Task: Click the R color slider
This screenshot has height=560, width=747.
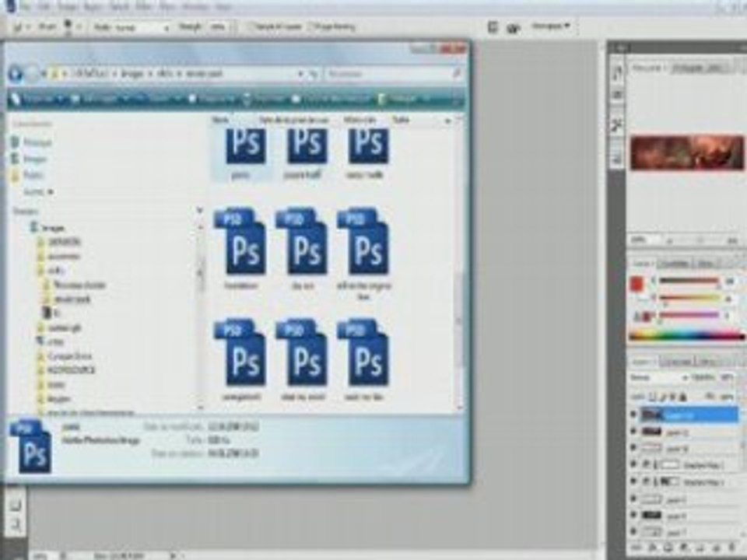Action: point(688,282)
